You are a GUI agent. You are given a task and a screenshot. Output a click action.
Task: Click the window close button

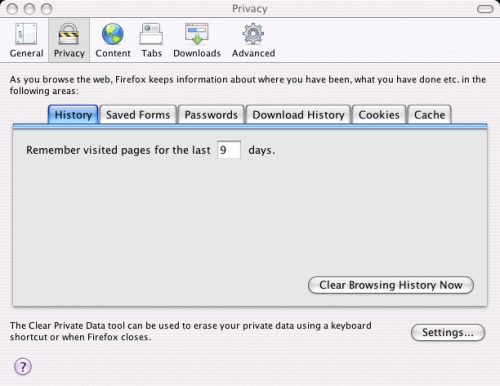12,9
